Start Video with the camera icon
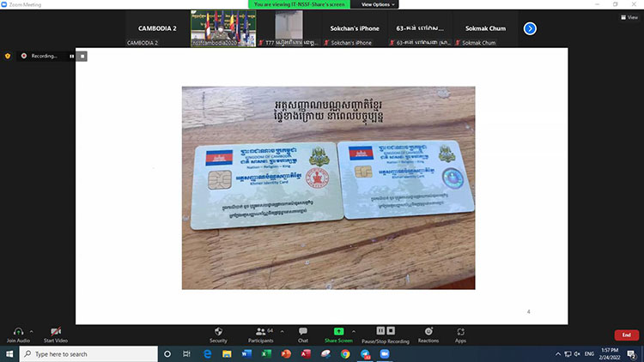This screenshot has width=644, height=362. (55, 331)
